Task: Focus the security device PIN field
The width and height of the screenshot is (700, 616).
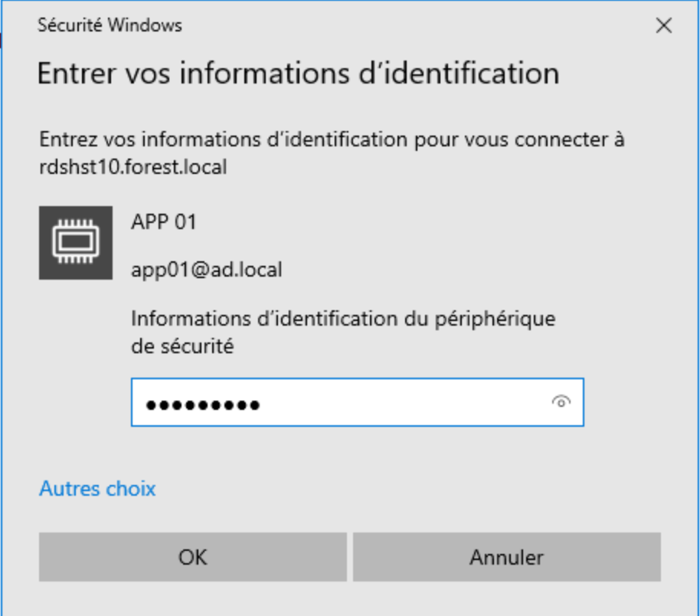Action: [x=357, y=402]
